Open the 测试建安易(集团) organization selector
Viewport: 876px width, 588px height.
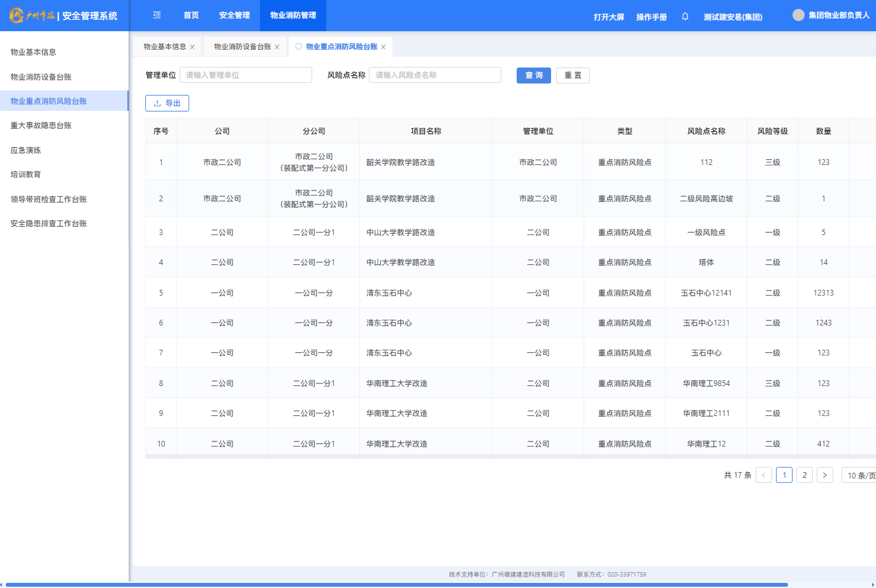pyautogui.click(x=733, y=17)
